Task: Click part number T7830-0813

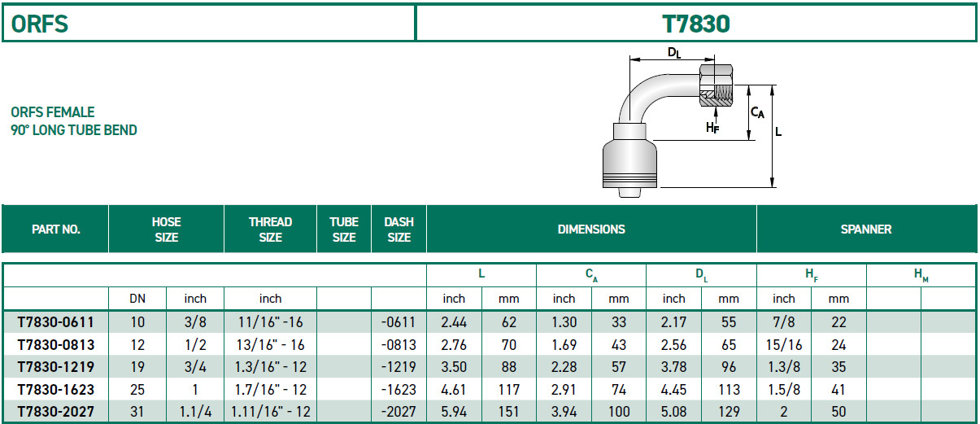Action: pyautogui.click(x=55, y=345)
